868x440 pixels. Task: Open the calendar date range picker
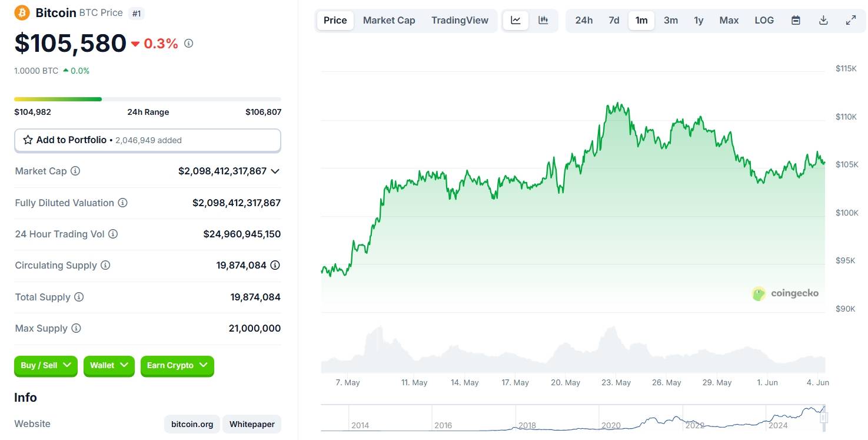point(796,20)
